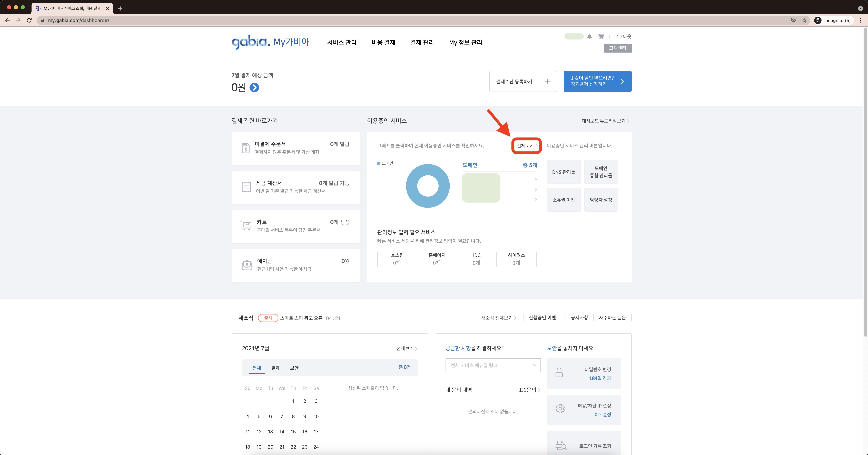Click the Incognito profile icon
The height and width of the screenshot is (455, 868).
[x=818, y=20]
